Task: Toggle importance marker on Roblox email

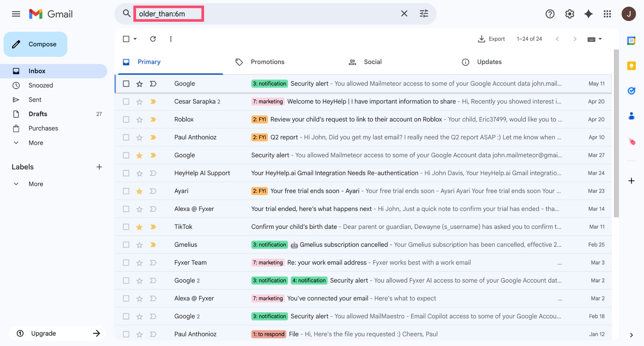Action: tap(153, 119)
